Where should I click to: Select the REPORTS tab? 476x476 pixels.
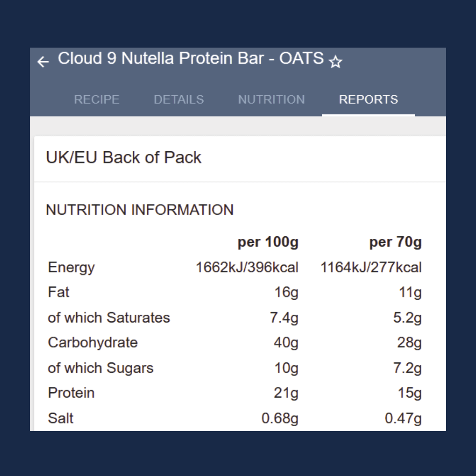[x=368, y=100]
